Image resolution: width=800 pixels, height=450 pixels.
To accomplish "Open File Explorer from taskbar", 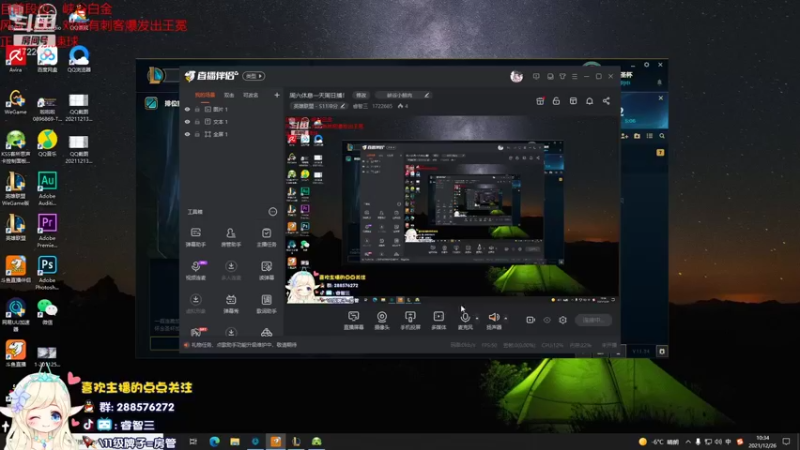I will tap(235, 441).
